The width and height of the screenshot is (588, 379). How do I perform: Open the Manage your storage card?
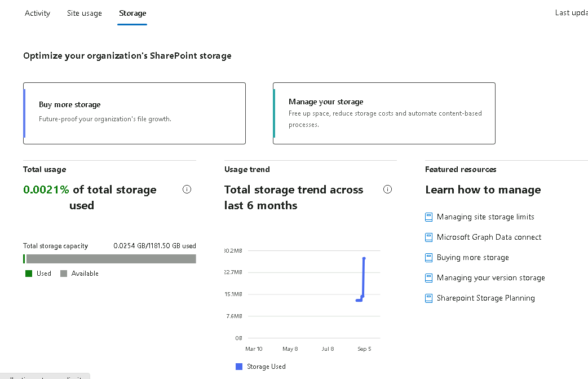pyautogui.click(x=384, y=113)
